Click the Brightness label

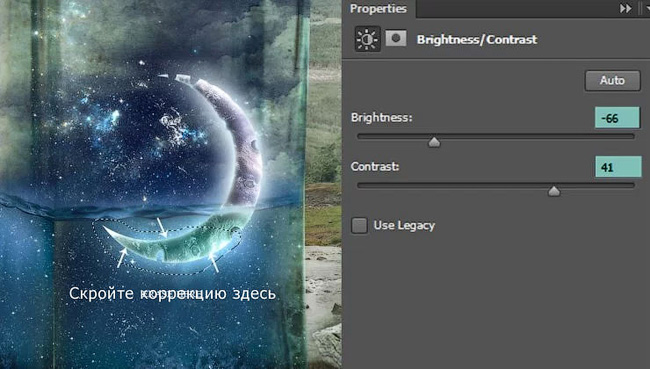tap(381, 118)
